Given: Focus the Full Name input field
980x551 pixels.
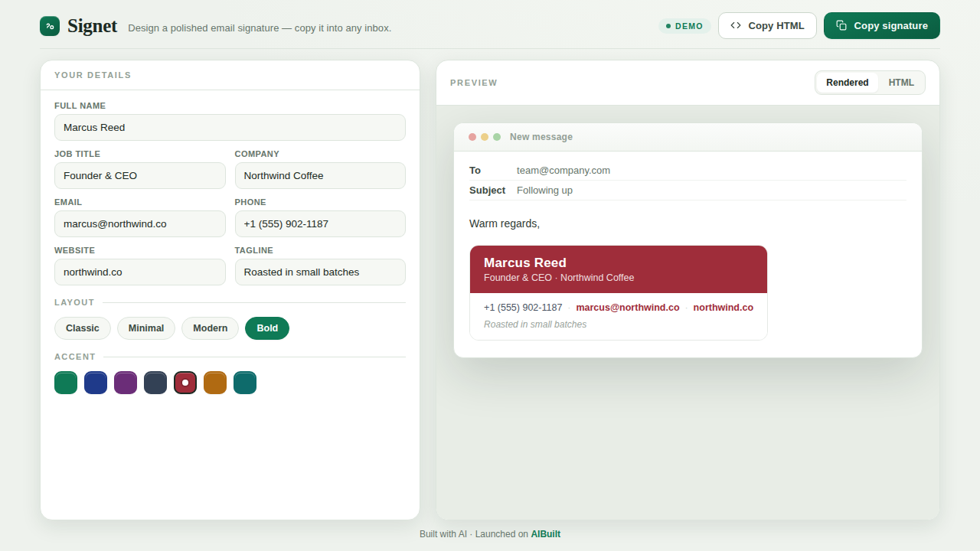Looking at the screenshot, I should (x=230, y=128).
